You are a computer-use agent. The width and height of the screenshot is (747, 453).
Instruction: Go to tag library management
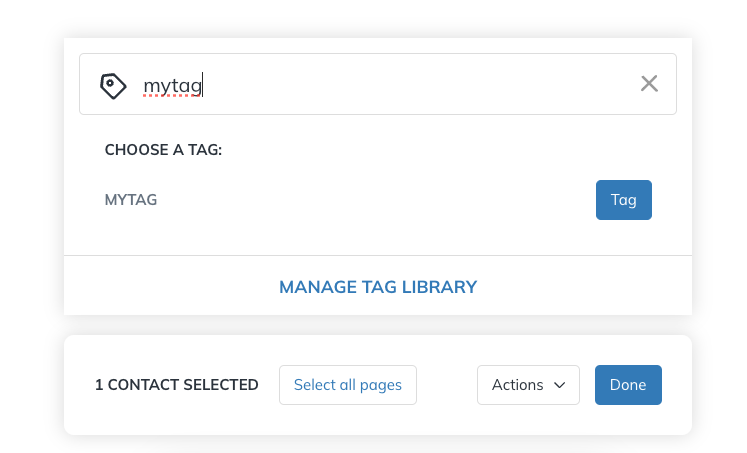[378, 287]
